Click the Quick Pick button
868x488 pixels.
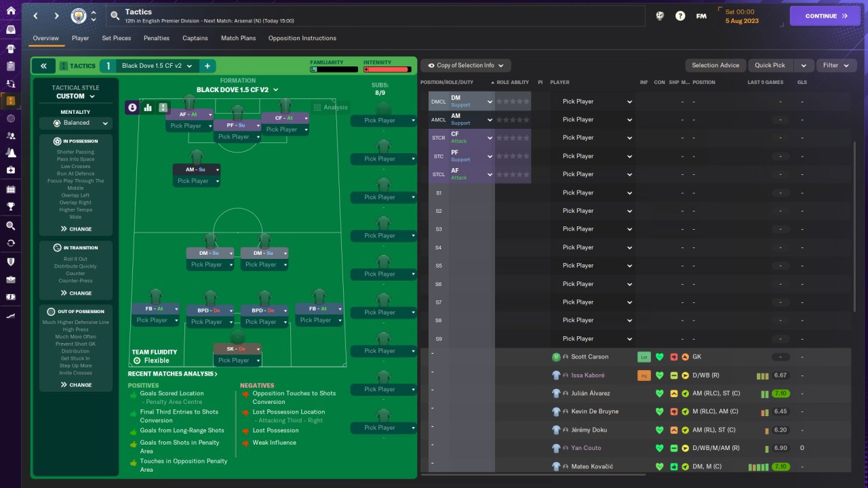point(770,66)
